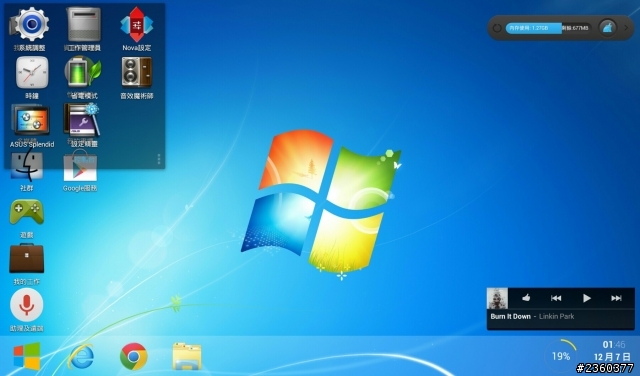Image resolution: width=640 pixels, height=376 pixels.
Task: Play the song Burn It Down
Action: [587, 298]
